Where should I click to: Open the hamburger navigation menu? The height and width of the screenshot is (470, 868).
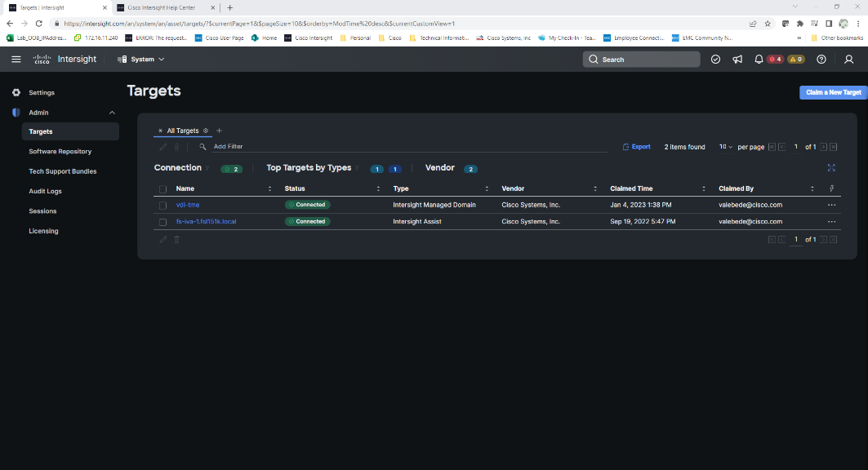(16, 60)
